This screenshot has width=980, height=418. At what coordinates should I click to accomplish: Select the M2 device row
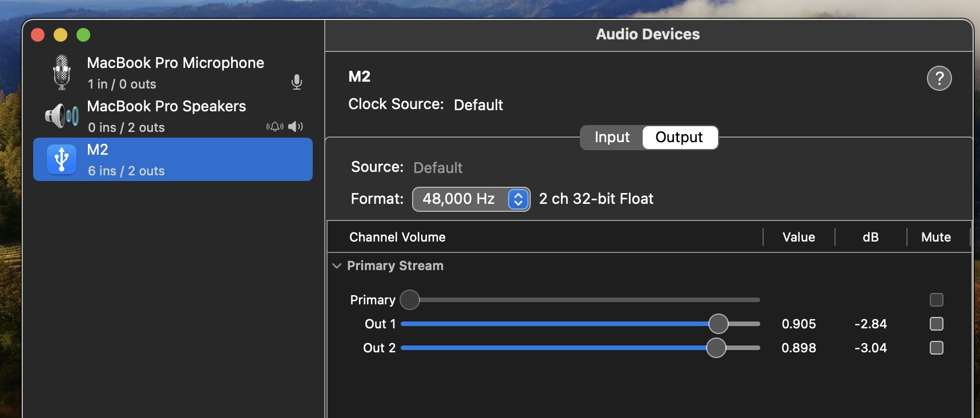tap(173, 159)
